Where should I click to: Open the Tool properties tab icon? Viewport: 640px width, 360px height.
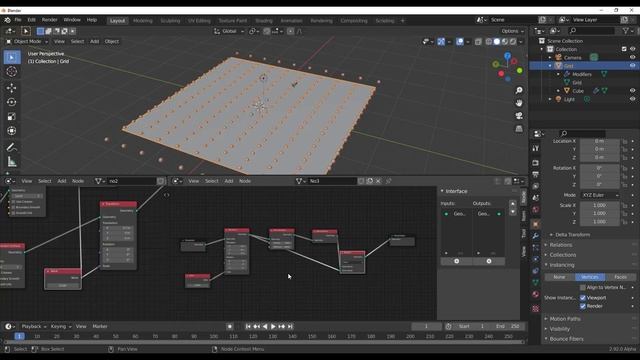click(x=536, y=148)
